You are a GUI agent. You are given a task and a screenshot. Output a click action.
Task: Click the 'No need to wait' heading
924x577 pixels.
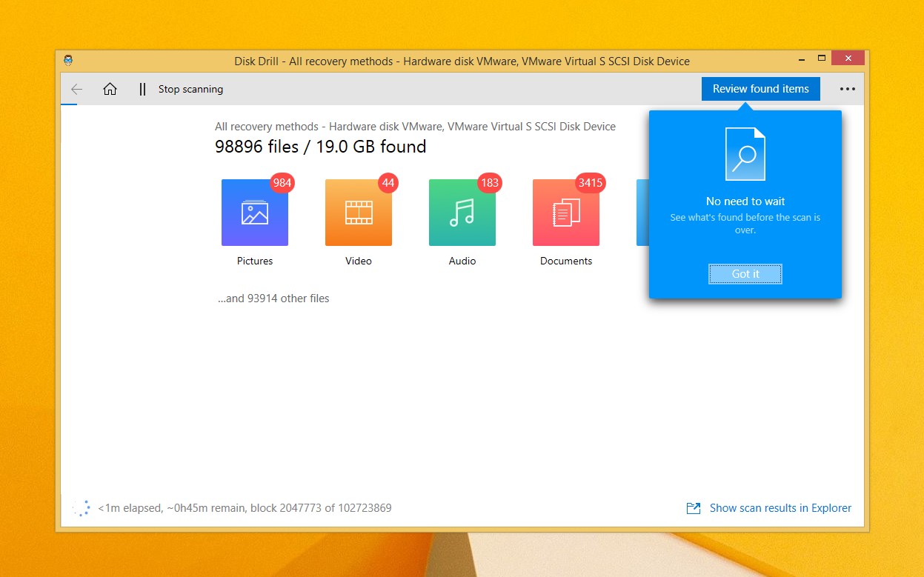click(745, 201)
